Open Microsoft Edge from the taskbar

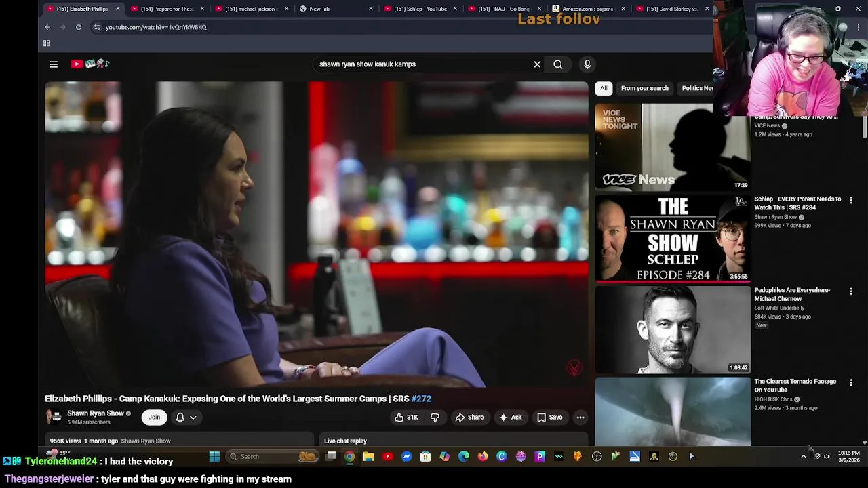click(x=463, y=457)
